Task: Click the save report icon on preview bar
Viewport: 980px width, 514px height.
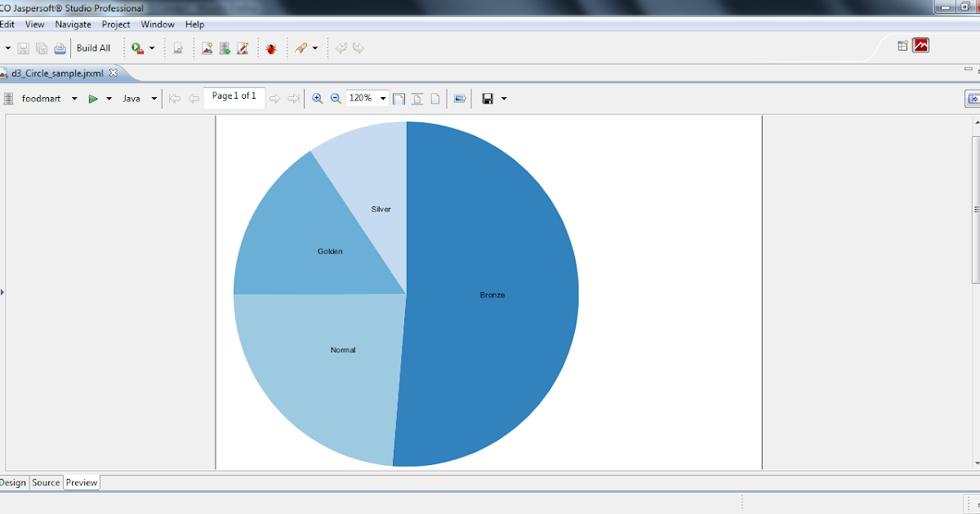Action: [488, 98]
